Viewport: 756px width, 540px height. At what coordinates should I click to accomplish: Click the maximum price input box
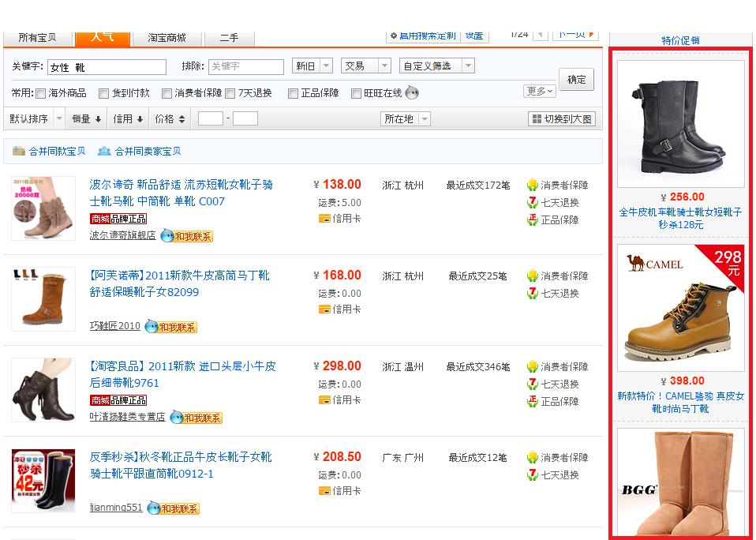(x=245, y=118)
